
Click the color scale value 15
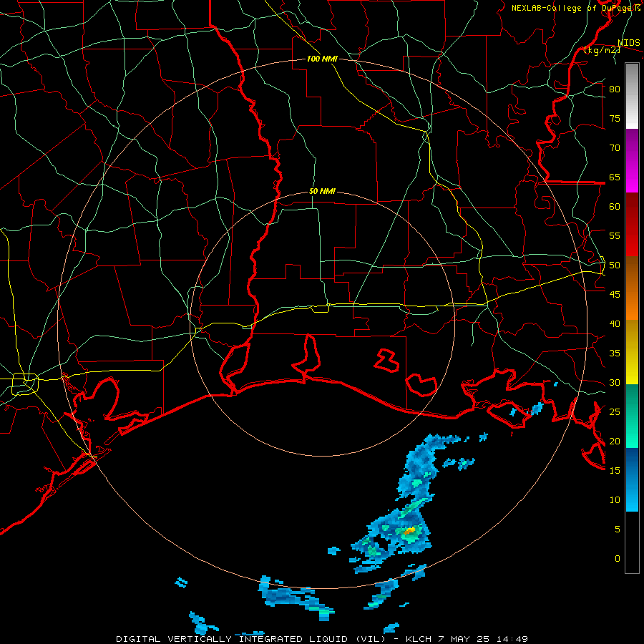615,471
